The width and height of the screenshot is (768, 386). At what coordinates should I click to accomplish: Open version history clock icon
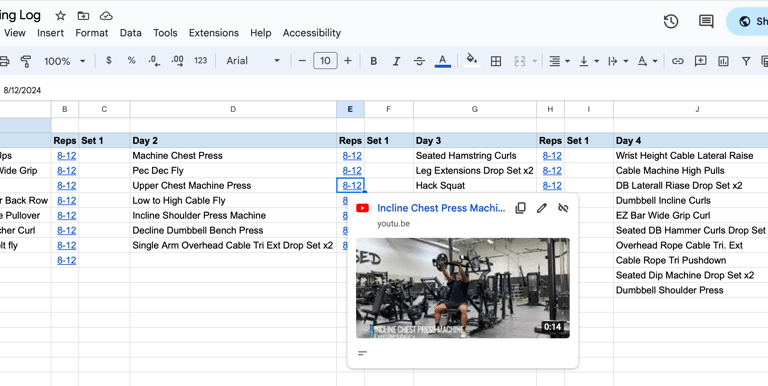point(671,21)
